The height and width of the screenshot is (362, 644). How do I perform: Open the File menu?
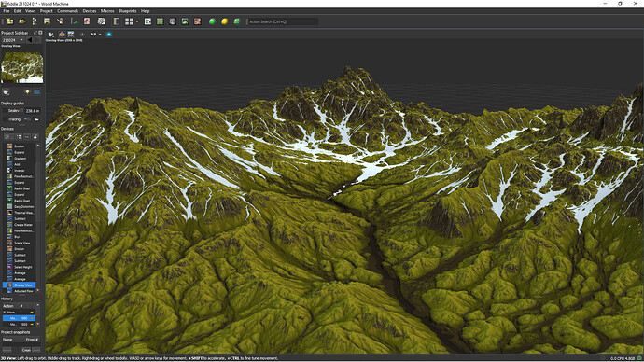[x=7, y=11]
